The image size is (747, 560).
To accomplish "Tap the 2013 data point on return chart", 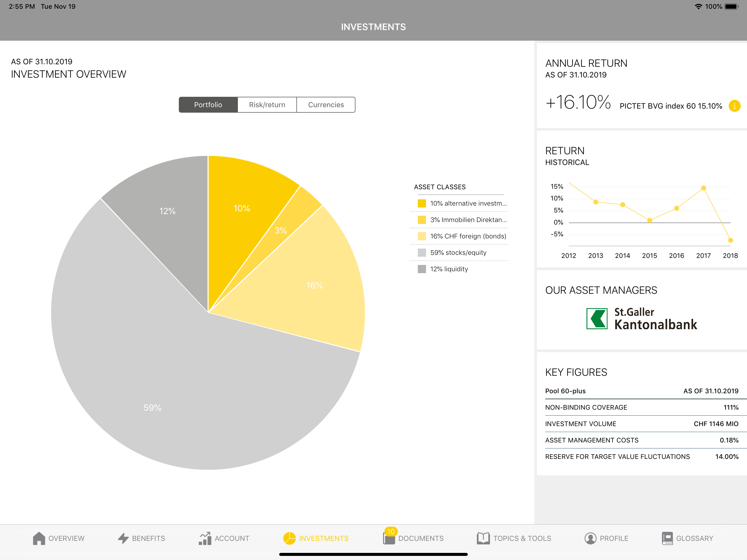I will (596, 202).
